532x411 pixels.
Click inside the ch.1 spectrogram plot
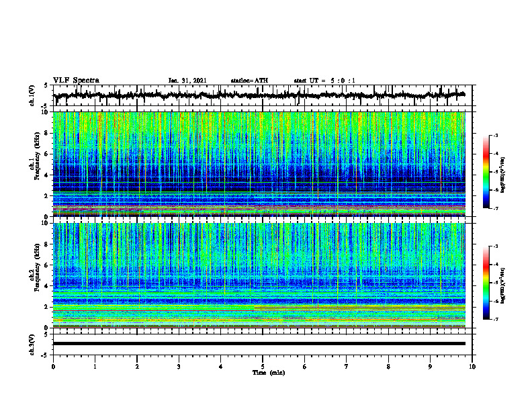point(259,164)
